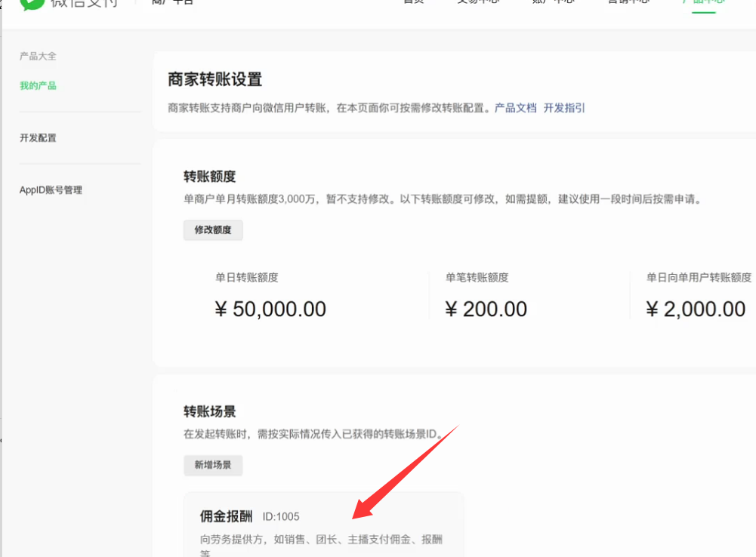Screen dimensions: 756x557
Task: Switch to the 营销中心 top navigation tab
Action: 628,2
